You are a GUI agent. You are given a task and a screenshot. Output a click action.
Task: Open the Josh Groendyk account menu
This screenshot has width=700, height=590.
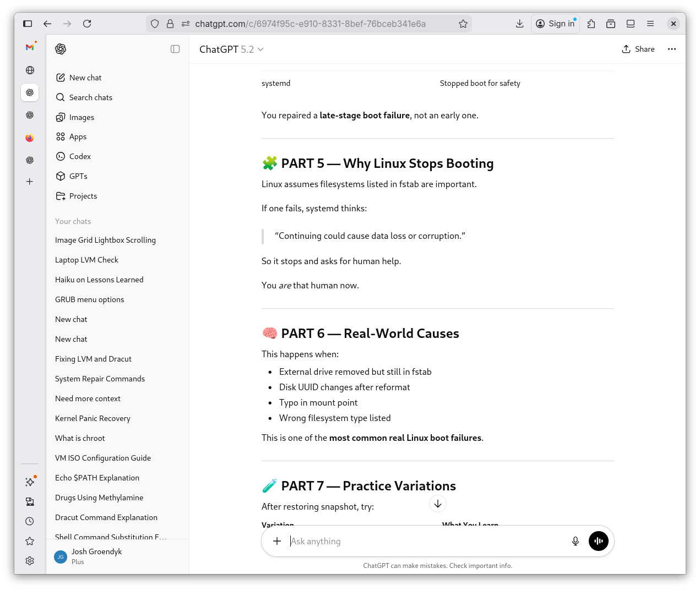[x=96, y=556]
